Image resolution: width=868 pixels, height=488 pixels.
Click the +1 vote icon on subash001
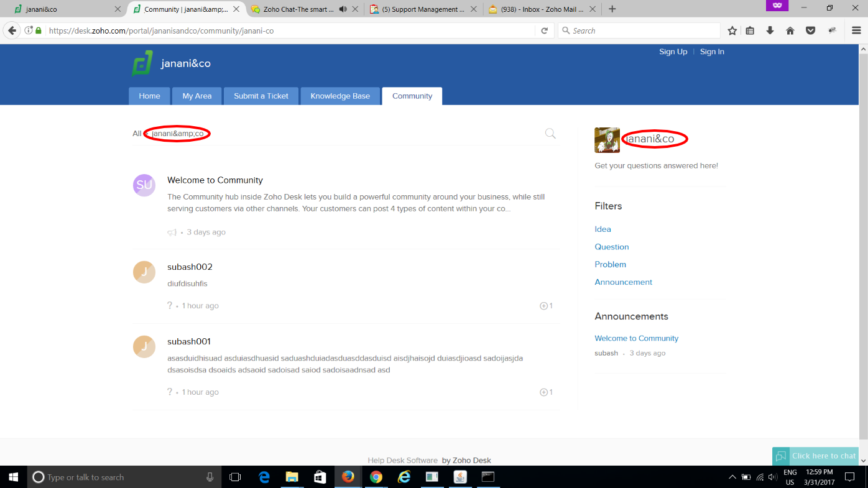[x=546, y=392]
